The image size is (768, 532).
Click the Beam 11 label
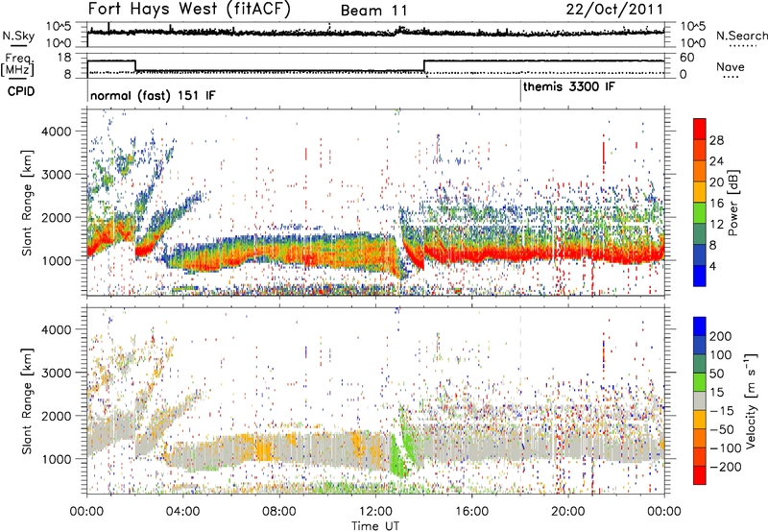(373, 11)
